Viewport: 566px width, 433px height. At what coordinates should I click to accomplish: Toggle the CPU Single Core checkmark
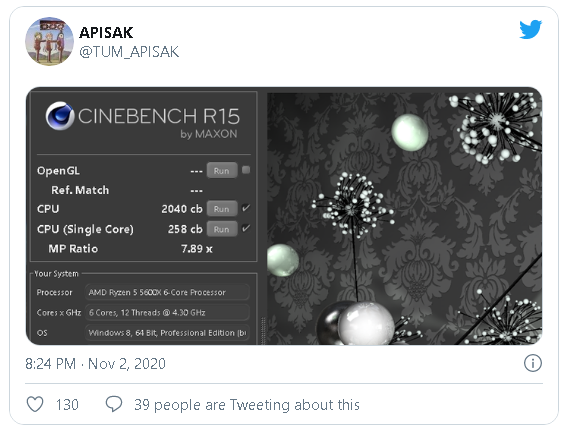(x=246, y=228)
